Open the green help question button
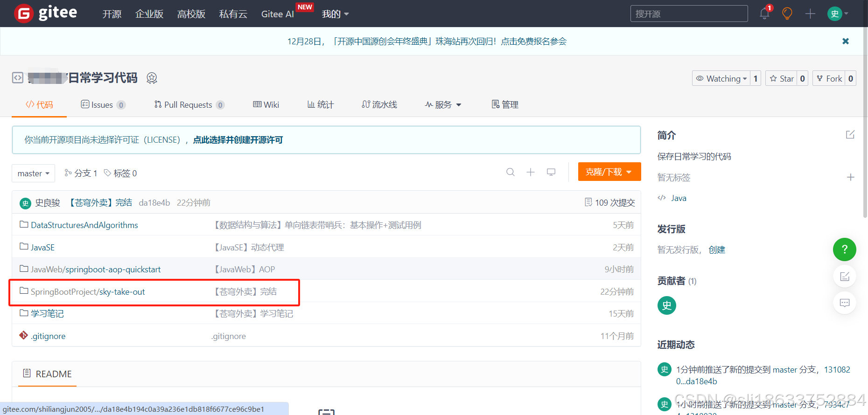 point(845,249)
